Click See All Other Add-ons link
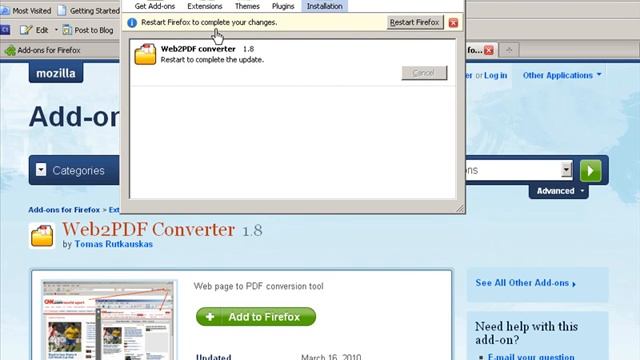 point(525,283)
